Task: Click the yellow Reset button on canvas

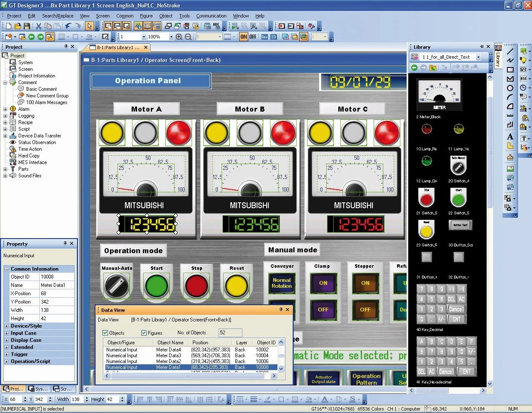Action: tap(236, 286)
